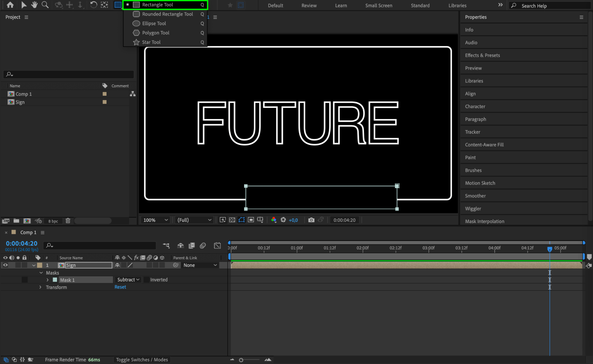Choose Rounded Rectangle Tool from the flyout

pyautogui.click(x=166, y=14)
